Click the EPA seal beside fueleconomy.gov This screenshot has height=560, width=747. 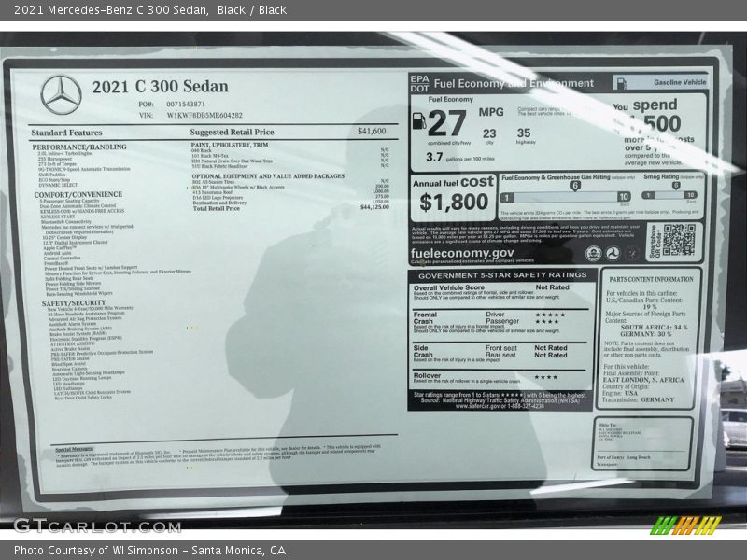tap(593, 253)
